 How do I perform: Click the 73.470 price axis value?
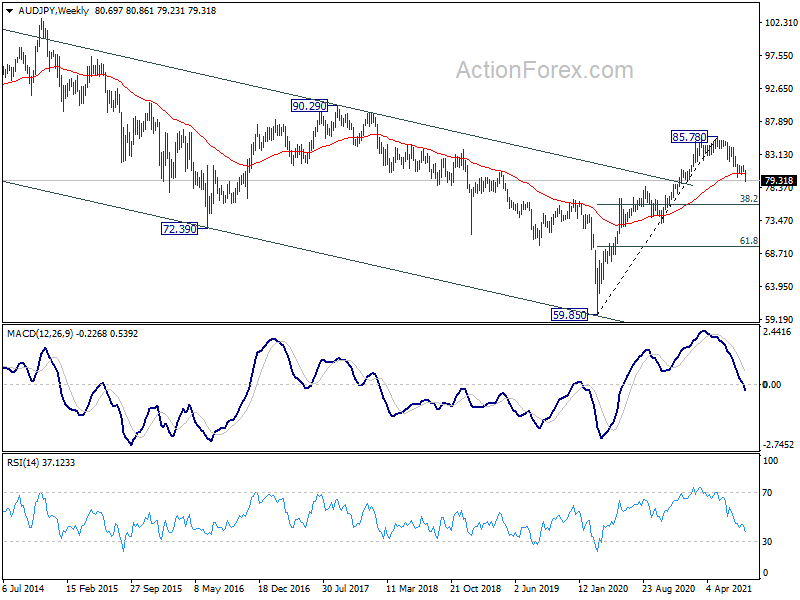pos(779,220)
